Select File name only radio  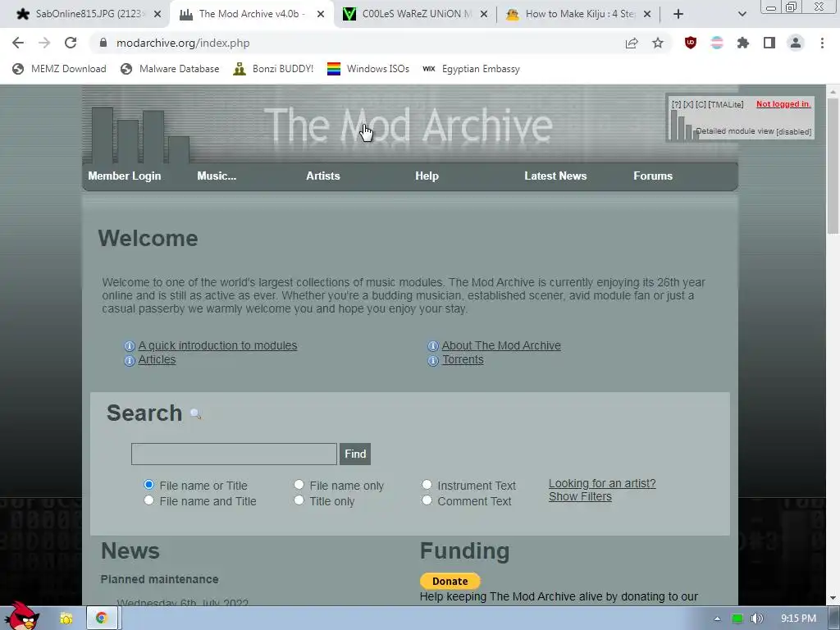coord(299,485)
